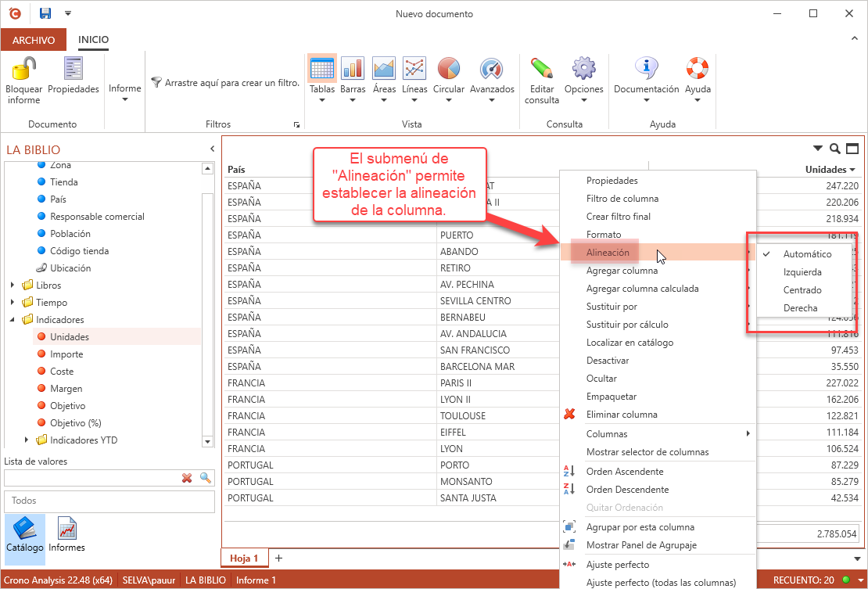This screenshot has height=589, width=868.
Task: Click Eliminar columna in context menu
Action: [621, 415]
